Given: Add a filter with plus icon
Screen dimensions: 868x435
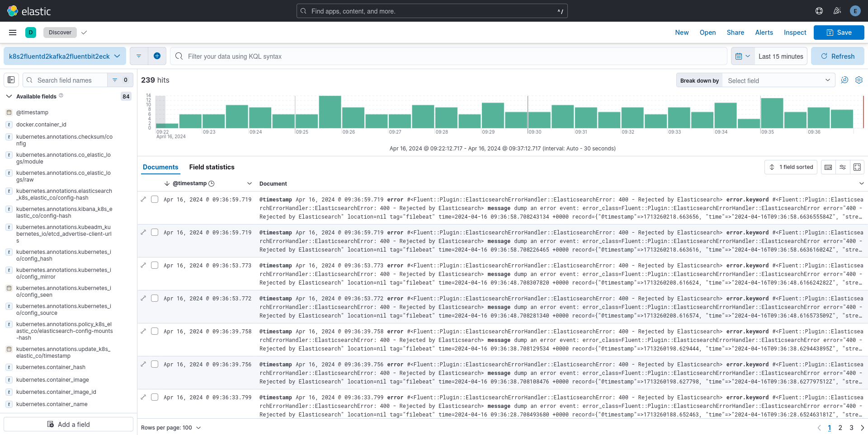Looking at the screenshot, I should click(157, 56).
